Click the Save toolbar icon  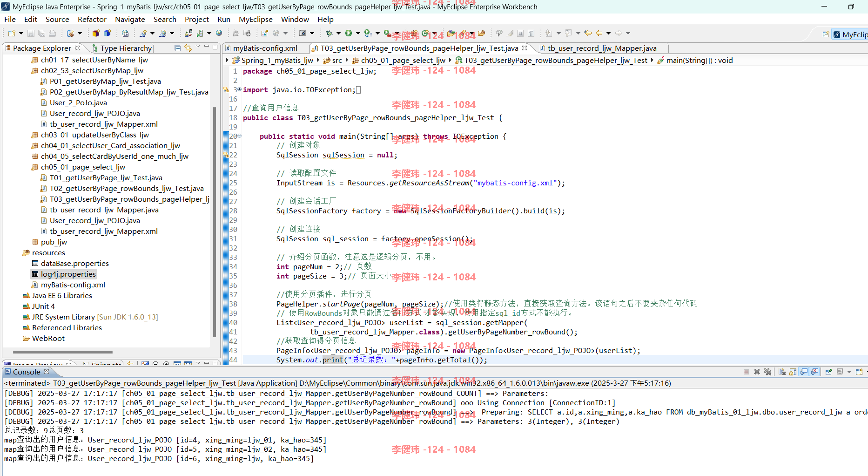coord(31,34)
